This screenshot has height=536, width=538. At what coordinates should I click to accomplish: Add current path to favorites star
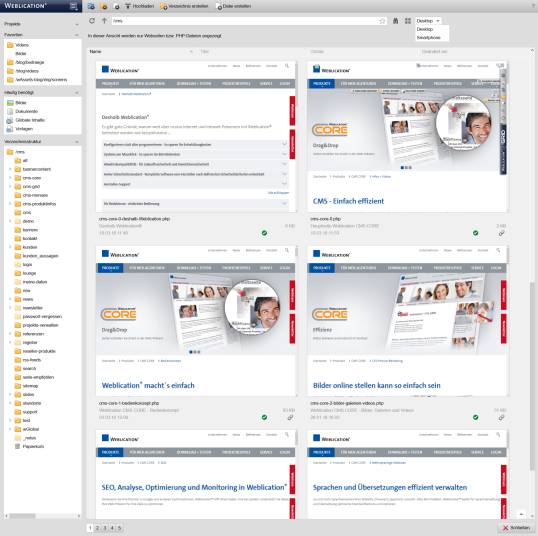(x=382, y=21)
